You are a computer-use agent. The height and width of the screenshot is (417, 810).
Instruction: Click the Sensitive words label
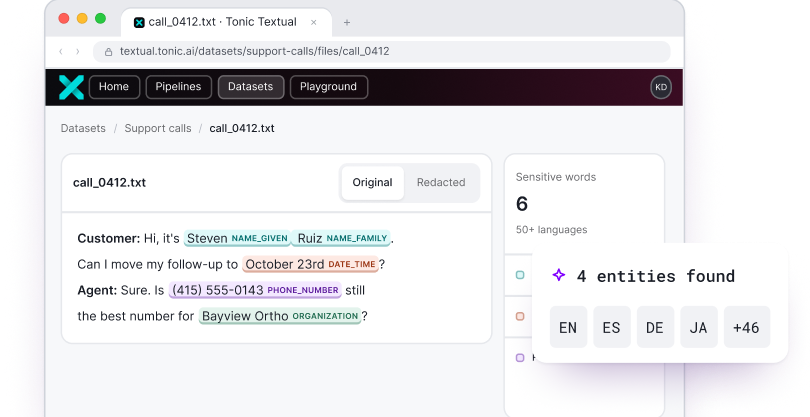(556, 177)
